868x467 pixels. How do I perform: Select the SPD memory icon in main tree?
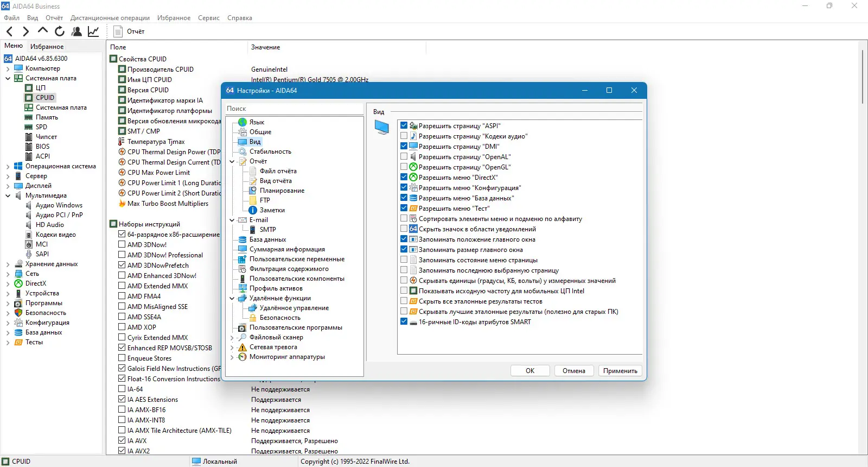[29, 127]
